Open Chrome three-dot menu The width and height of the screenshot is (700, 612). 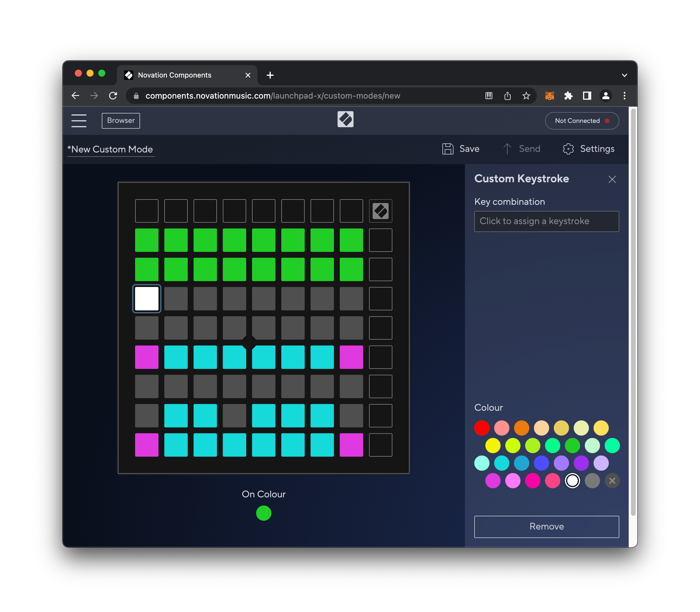[x=624, y=96]
